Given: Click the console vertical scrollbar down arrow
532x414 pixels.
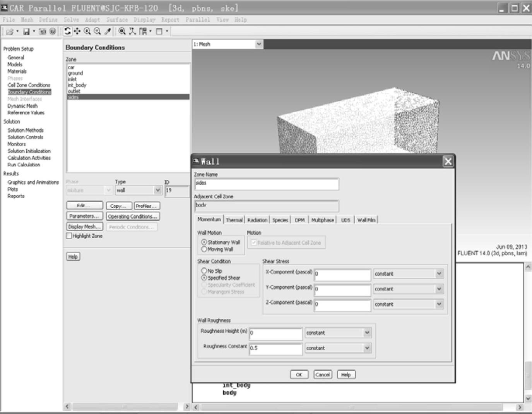Looking at the screenshot, I should pos(528,398).
